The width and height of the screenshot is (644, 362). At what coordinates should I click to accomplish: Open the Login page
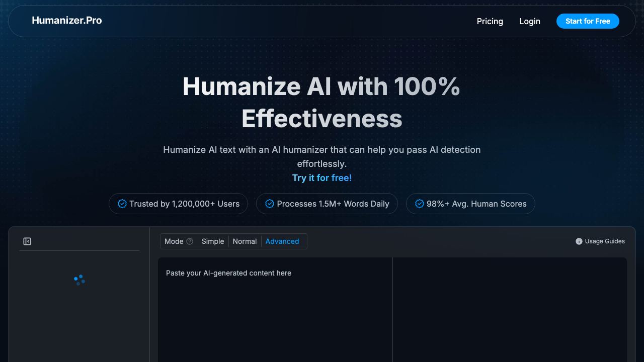click(x=530, y=21)
